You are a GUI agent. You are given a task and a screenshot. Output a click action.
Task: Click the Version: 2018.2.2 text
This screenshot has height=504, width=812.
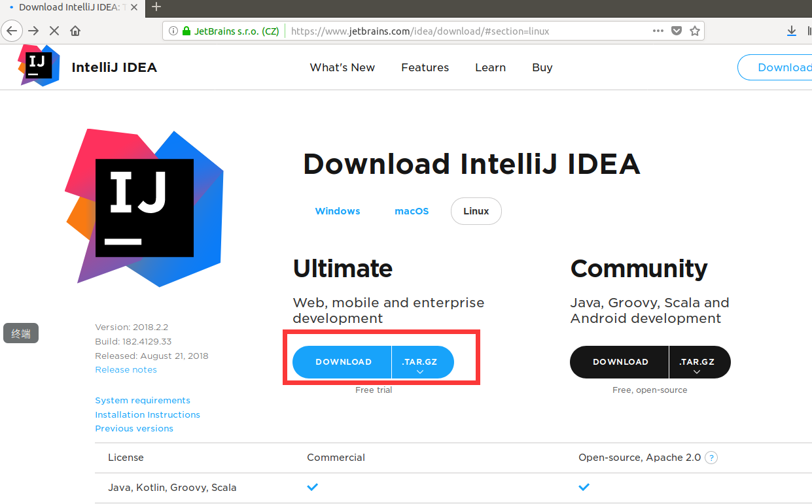132,328
